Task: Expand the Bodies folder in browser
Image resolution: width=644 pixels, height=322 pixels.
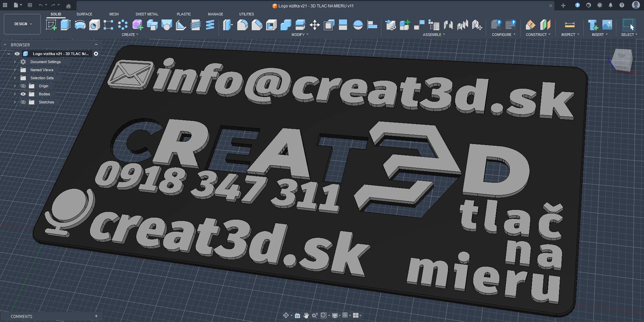Action: [x=15, y=94]
